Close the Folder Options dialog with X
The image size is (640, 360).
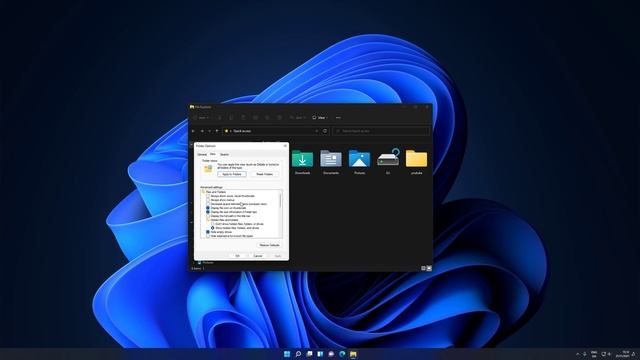coord(285,146)
